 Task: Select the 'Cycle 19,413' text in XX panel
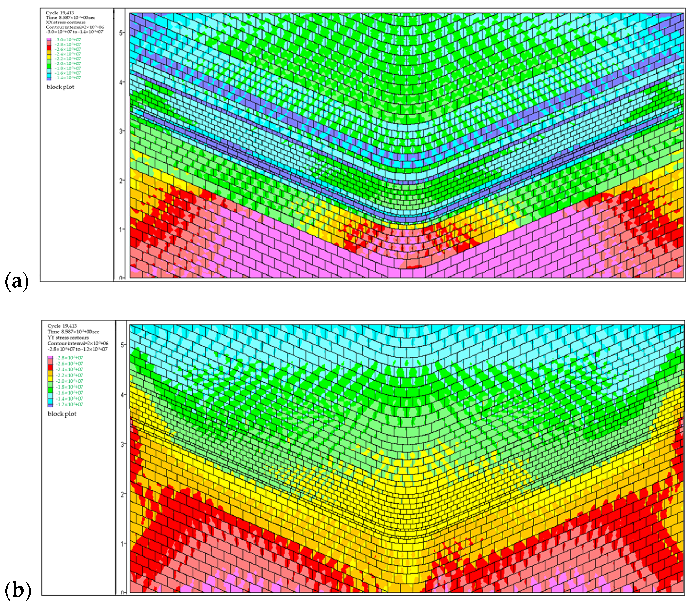(60, 13)
